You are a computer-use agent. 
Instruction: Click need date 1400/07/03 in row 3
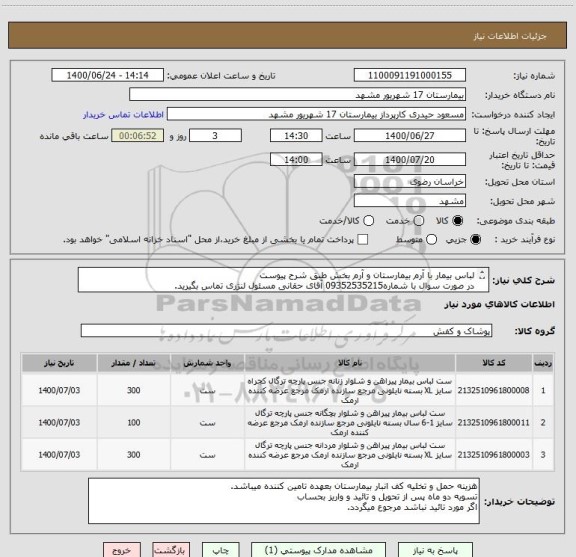coord(59,454)
